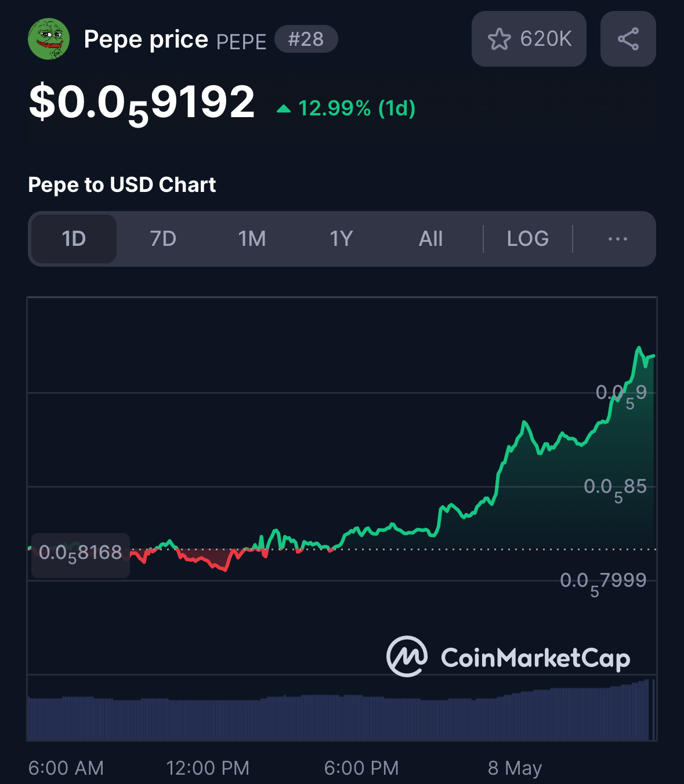
Task: Select the 1D timeframe tab
Action: click(74, 239)
